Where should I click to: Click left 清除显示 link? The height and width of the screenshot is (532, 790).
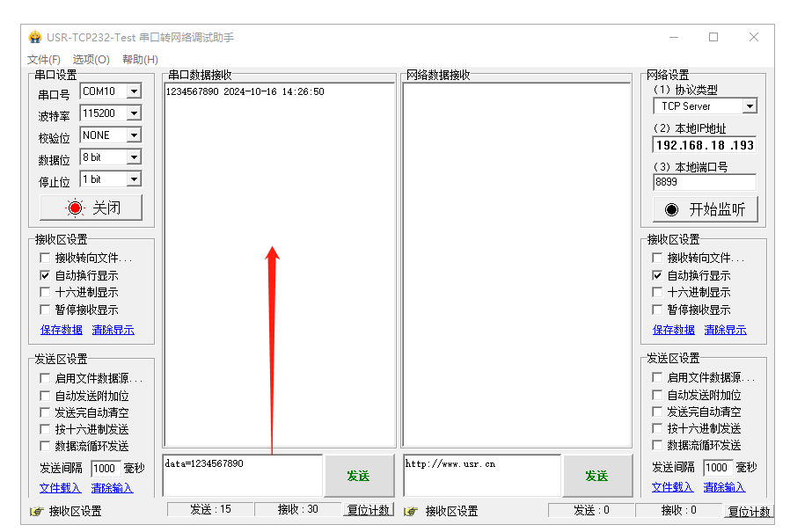[113, 330]
